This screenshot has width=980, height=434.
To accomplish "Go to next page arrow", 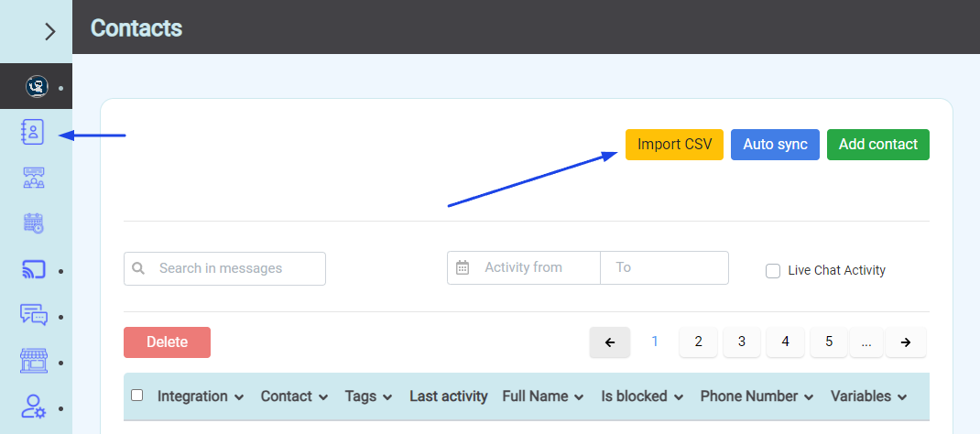I will (x=906, y=342).
